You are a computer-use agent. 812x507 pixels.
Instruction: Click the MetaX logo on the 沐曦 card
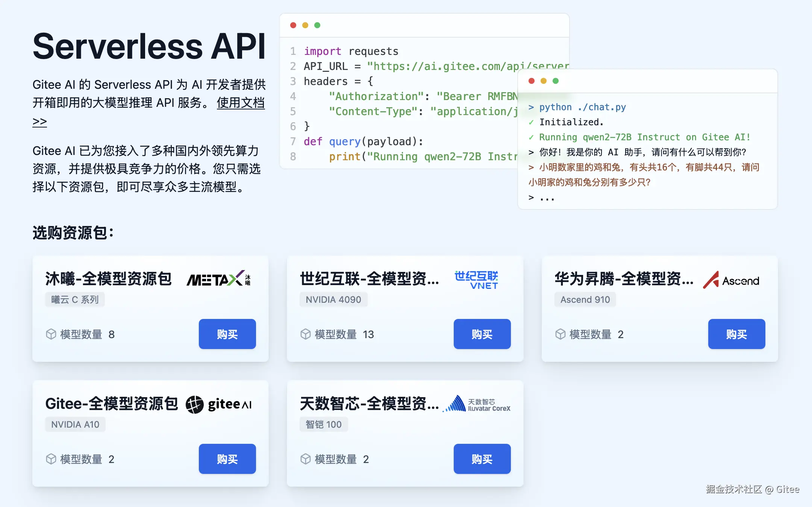pos(218,279)
